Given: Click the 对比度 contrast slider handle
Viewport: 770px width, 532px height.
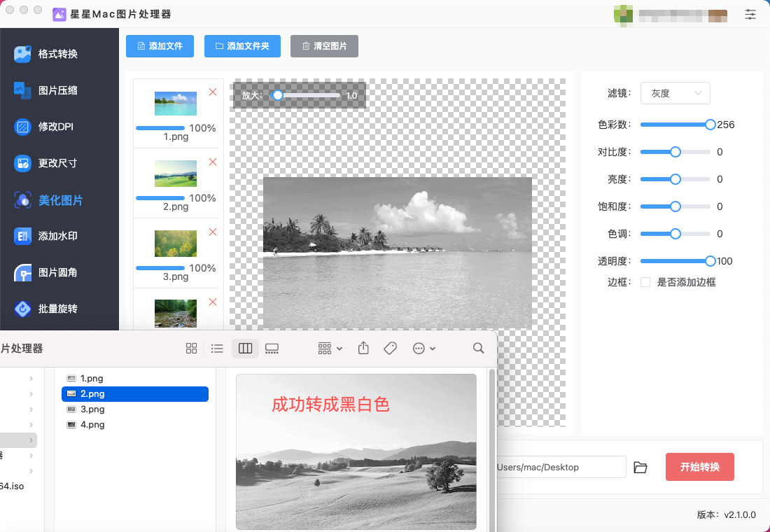Looking at the screenshot, I should click(675, 152).
